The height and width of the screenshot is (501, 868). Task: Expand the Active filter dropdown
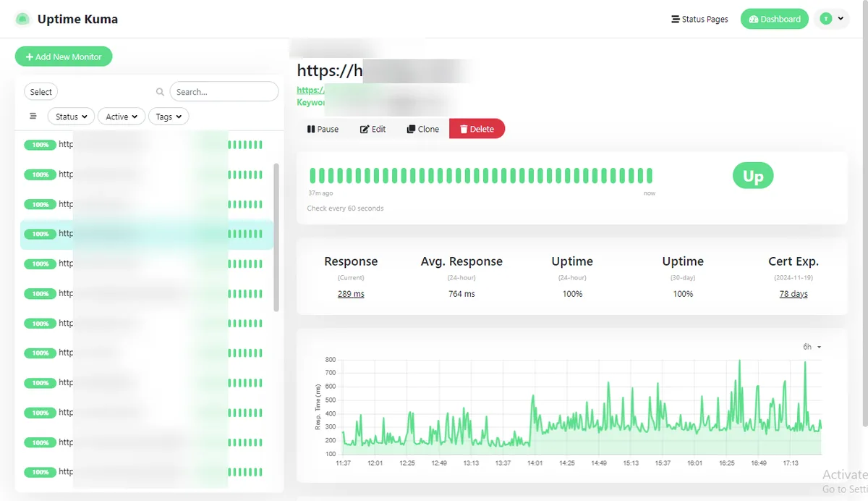(121, 117)
